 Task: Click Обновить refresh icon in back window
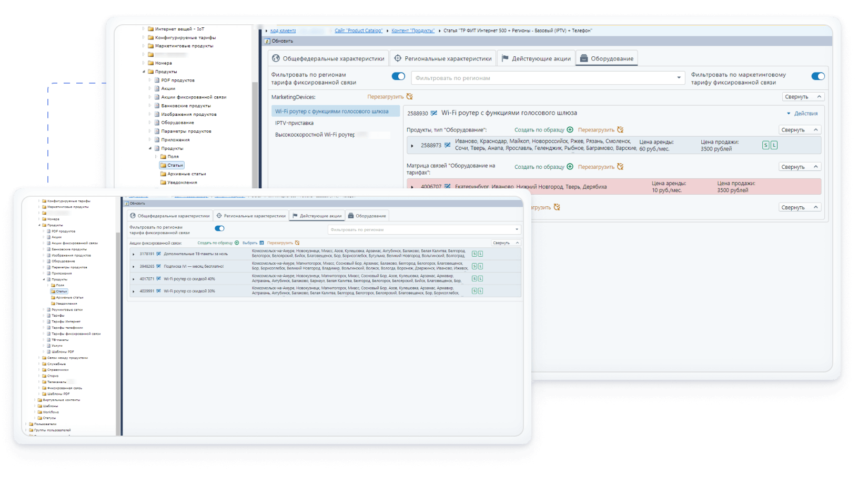point(267,41)
